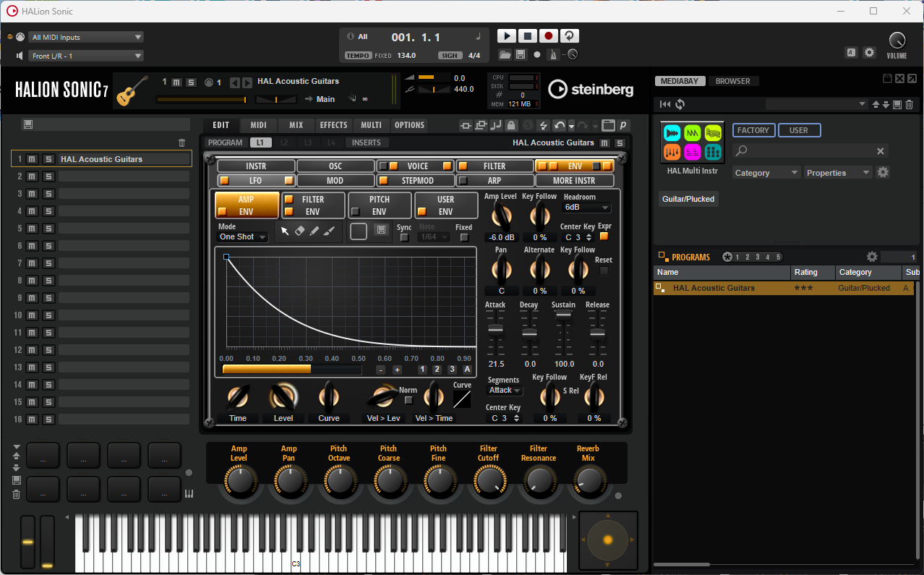
Task: Load previous program with left arrow
Action: 234,82
